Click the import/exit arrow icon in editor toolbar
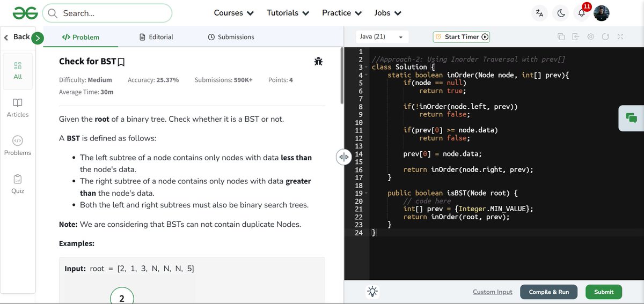The height and width of the screenshot is (304, 644). pyautogui.click(x=576, y=37)
